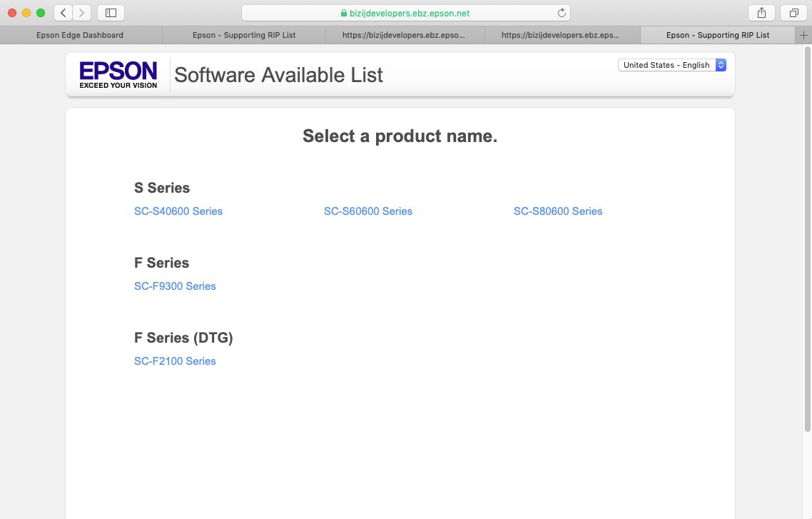
Task: Open the SC-S40600 Series link
Action: pos(178,211)
